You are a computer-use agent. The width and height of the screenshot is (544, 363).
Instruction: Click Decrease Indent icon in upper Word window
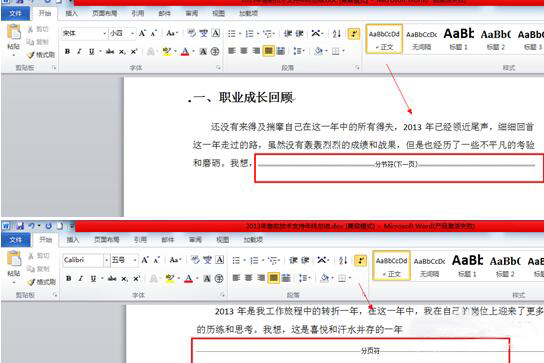pos(288,34)
